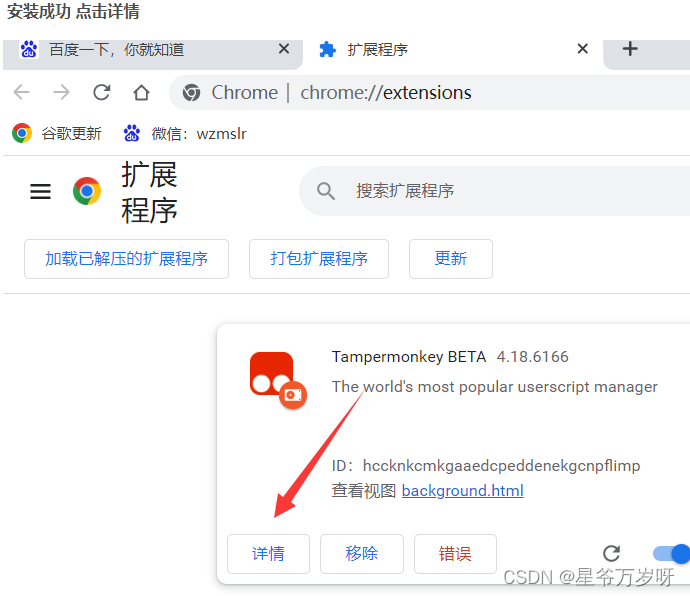Click 加载已解压的扩展程序 button
690x596 pixels.
point(126,259)
